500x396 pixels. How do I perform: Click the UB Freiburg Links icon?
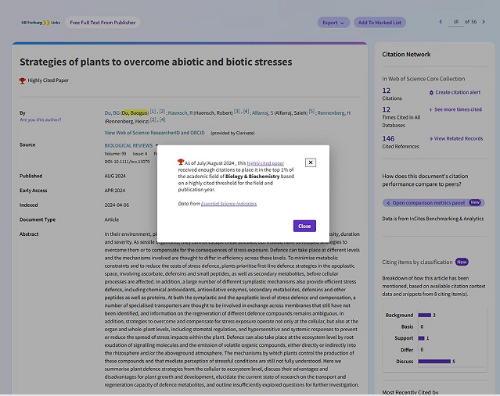(41, 22)
